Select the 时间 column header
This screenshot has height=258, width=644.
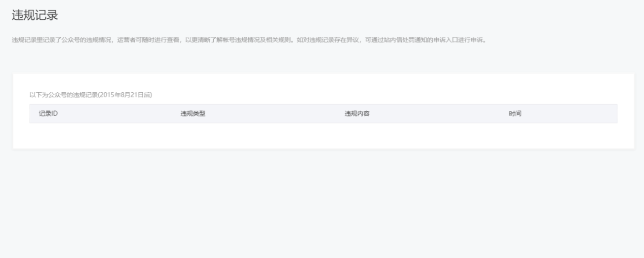click(515, 114)
